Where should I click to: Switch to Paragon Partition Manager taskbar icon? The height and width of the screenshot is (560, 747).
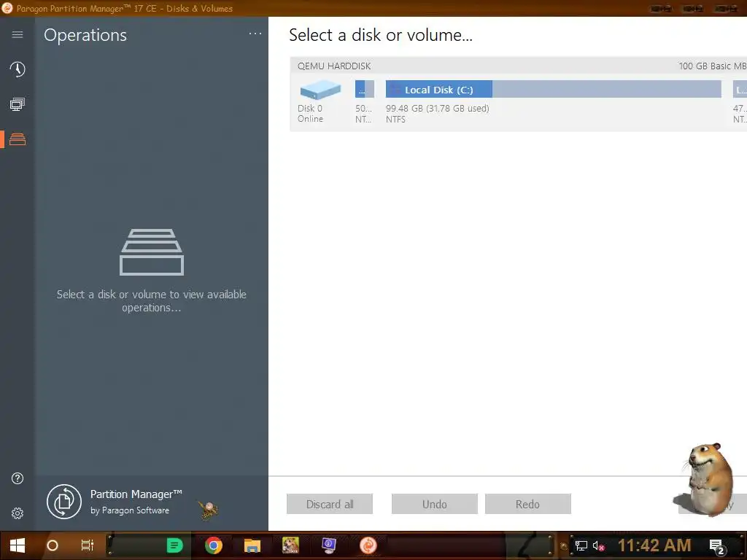pyautogui.click(x=368, y=545)
